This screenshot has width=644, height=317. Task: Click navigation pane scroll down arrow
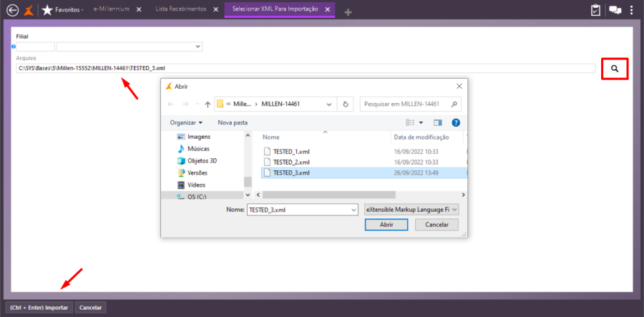coord(248,195)
